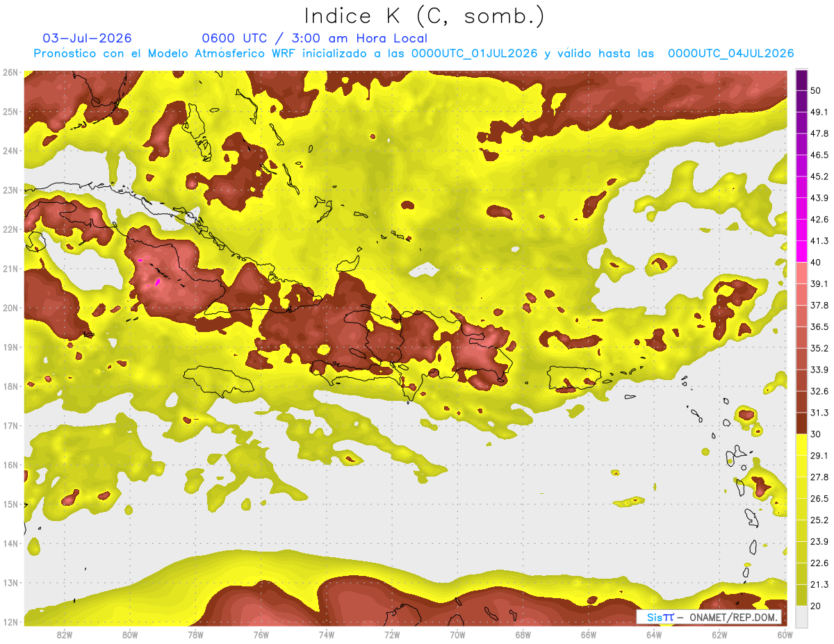Screen dimensions: 834x644
Task: Click the "80W" longitude label
Action: click(x=130, y=635)
